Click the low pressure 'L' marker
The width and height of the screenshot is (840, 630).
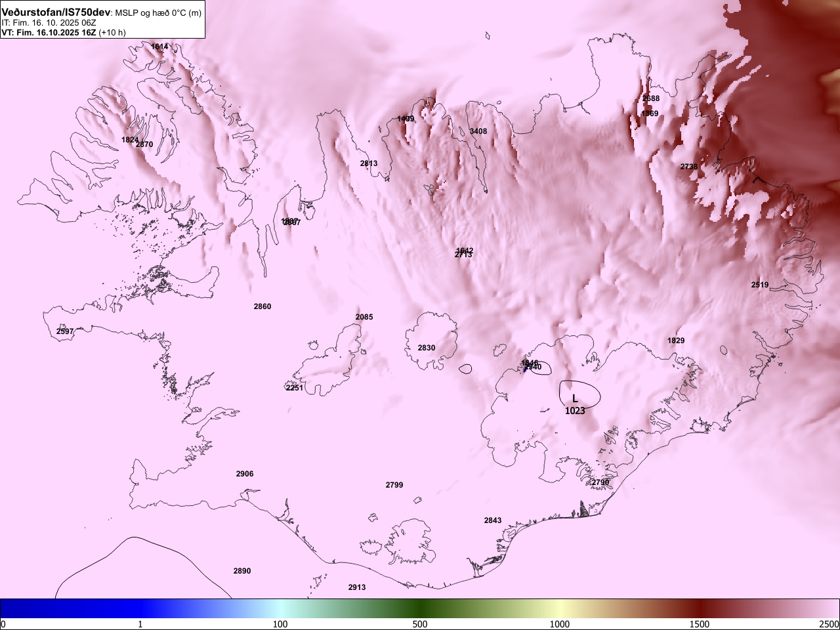tap(575, 398)
